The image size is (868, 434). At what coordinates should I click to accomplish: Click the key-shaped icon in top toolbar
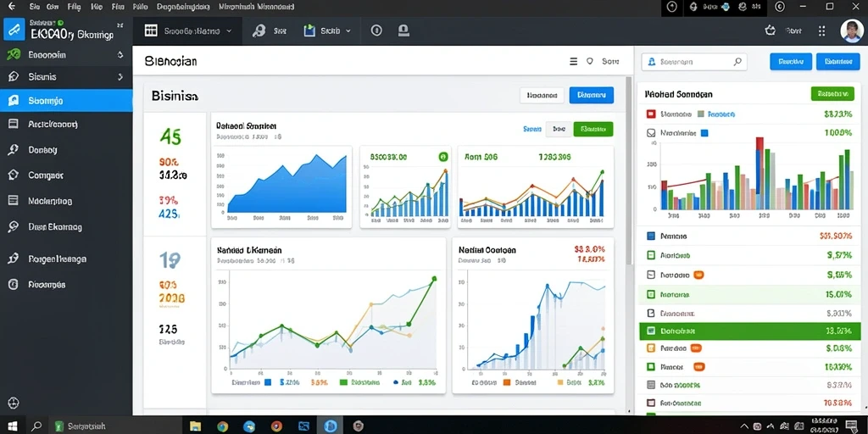coord(259,31)
